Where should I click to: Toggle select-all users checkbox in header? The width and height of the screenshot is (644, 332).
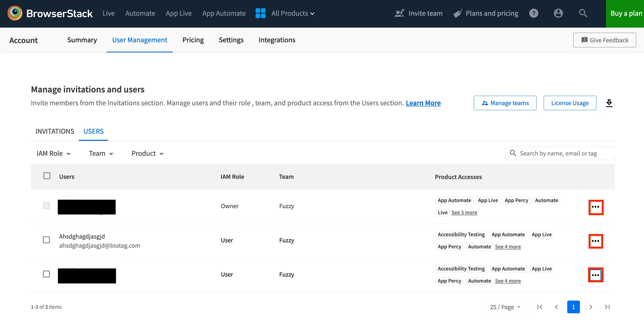47,176
